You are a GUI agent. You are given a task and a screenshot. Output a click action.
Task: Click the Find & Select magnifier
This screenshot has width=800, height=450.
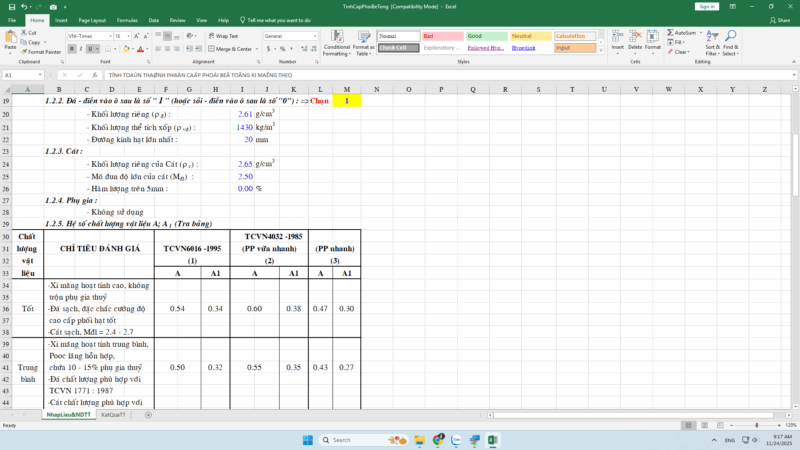point(731,40)
